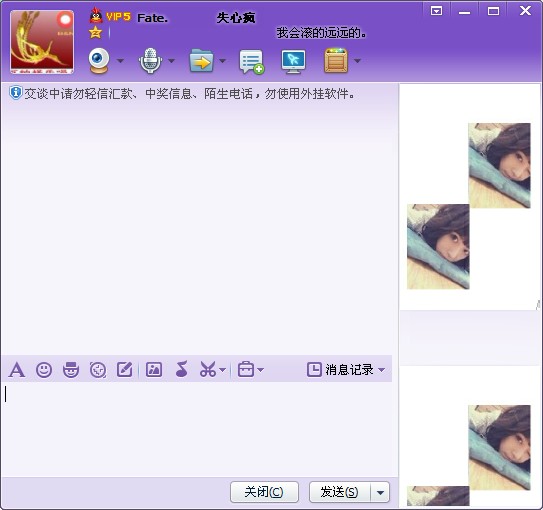Click the nickname 失心疯
The width and height of the screenshot is (543, 510).
(236, 18)
